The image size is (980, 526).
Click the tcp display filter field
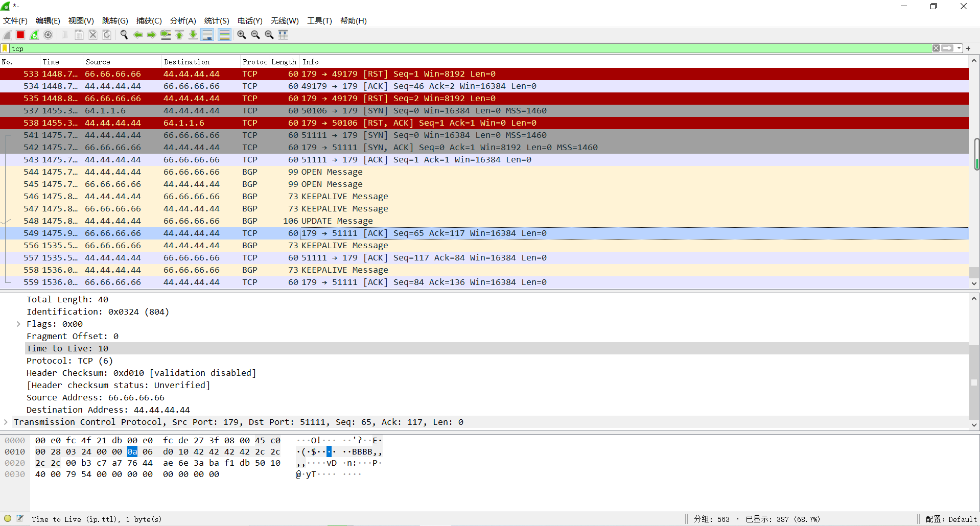pyautogui.click(x=470, y=49)
